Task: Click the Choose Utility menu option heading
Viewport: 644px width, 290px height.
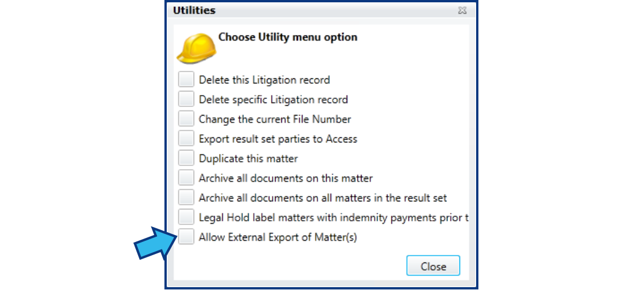Action: pyautogui.click(x=288, y=37)
